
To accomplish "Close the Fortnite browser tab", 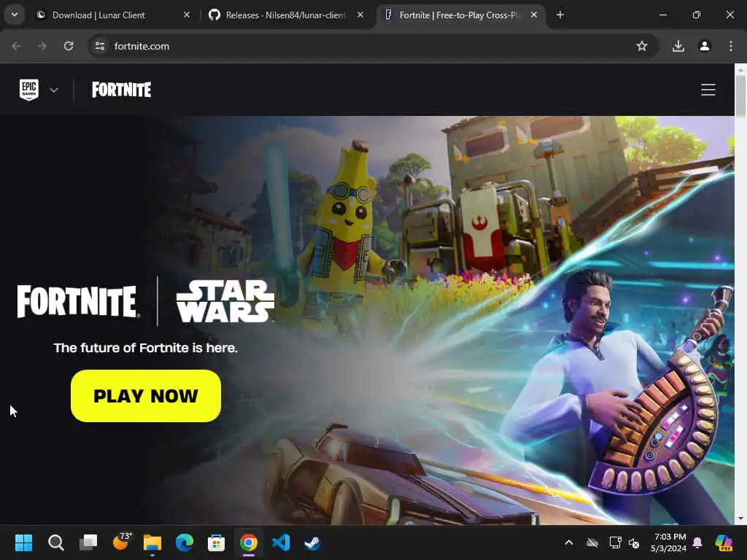I will tap(534, 15).
